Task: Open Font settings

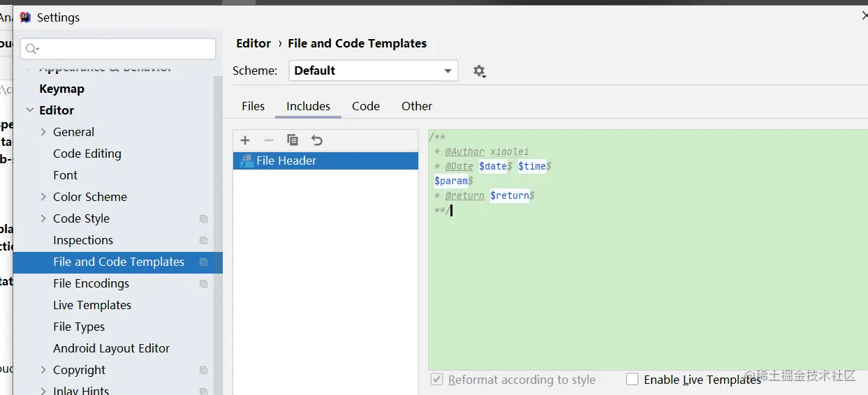Action: coord(65,175)
